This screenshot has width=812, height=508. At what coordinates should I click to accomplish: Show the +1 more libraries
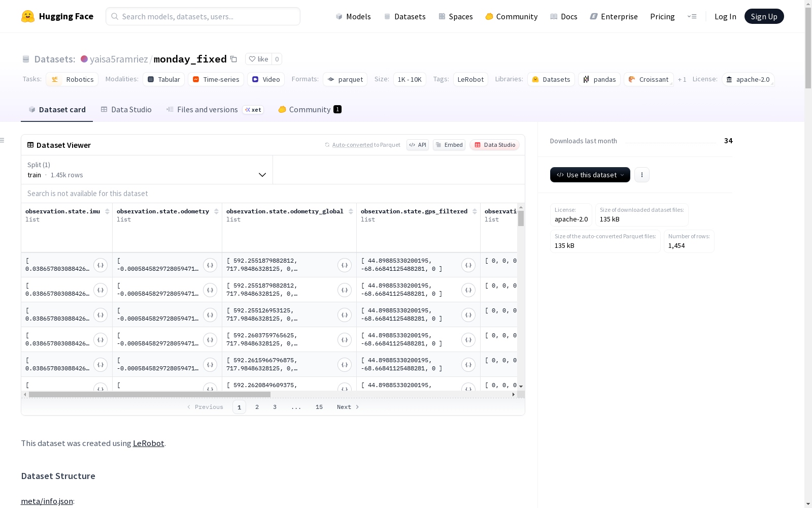pos(682,79)
